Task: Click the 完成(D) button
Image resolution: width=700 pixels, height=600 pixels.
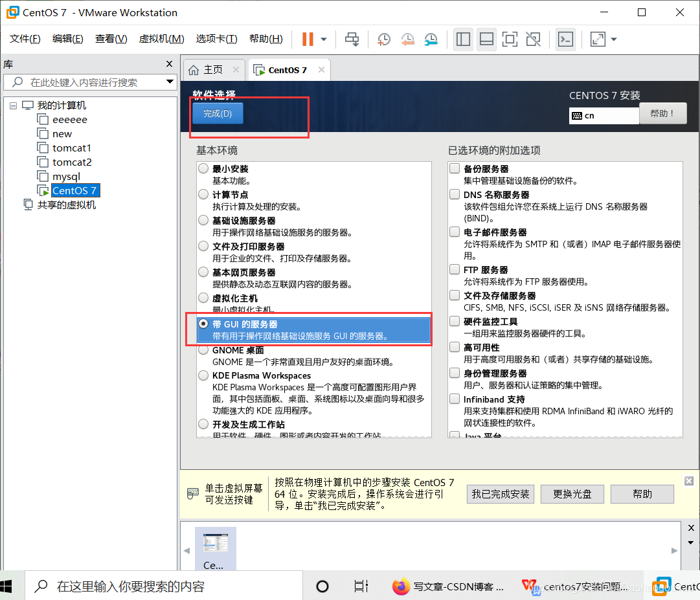Action: [218, 113]
